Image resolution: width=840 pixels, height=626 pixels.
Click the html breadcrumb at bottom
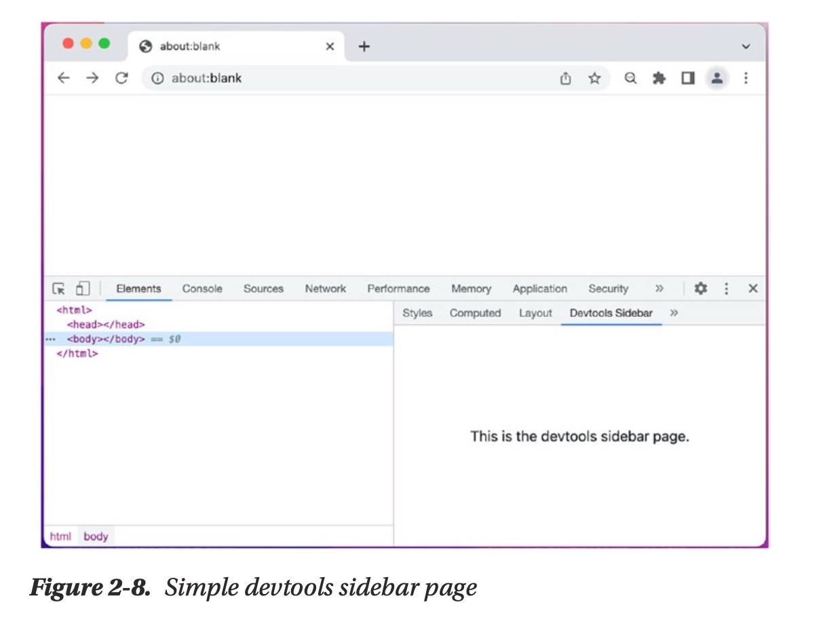(60, 536)
